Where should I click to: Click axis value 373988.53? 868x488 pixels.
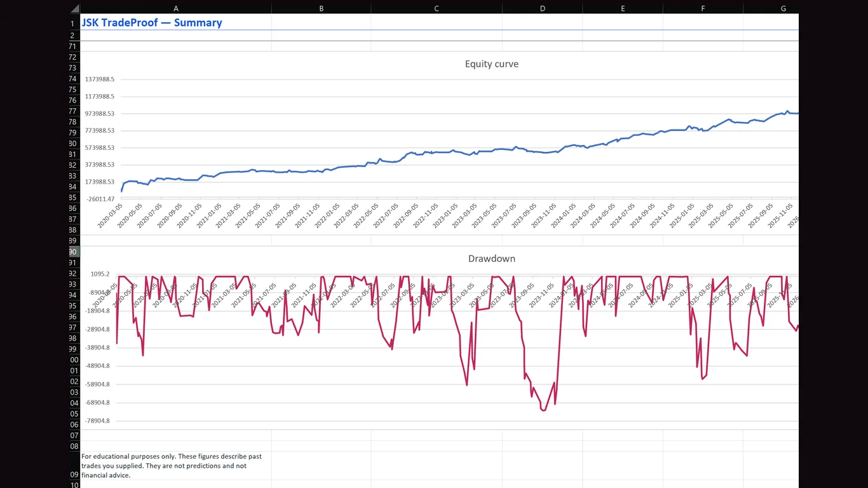click(x=99, y=165)
